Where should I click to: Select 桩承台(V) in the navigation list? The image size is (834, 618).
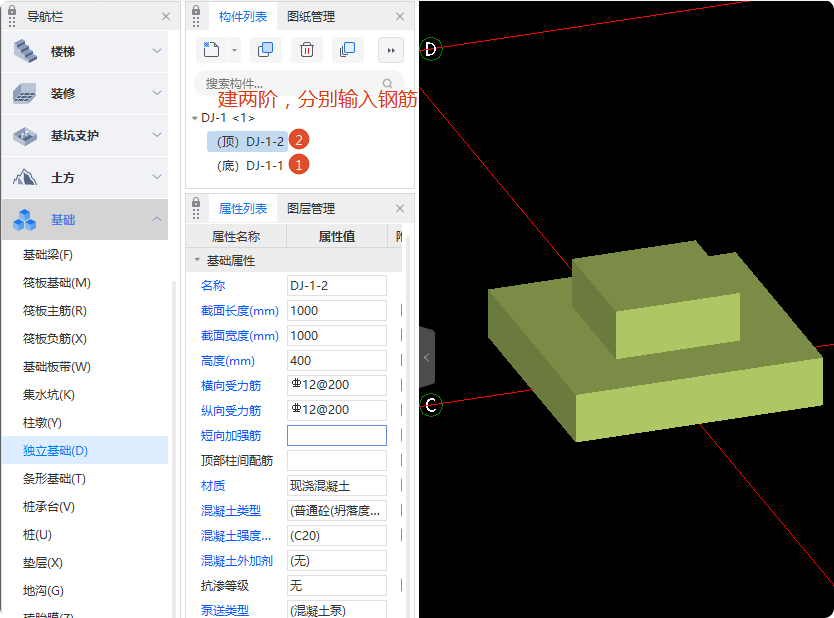click(49, 507)
